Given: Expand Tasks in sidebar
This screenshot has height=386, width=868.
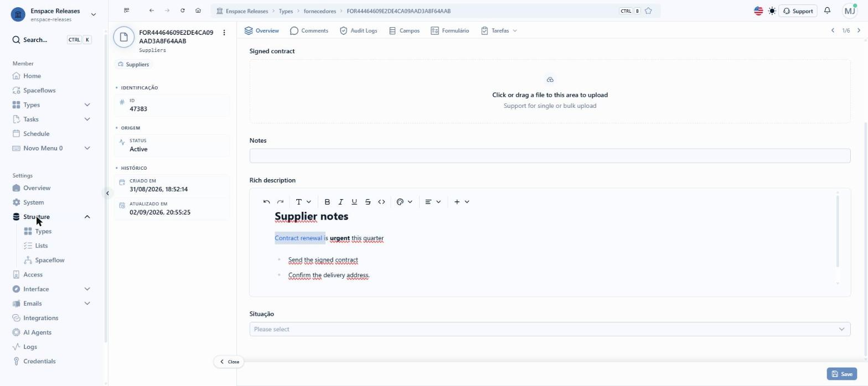Looking at the screenshot, I should (x=52, y=119).
